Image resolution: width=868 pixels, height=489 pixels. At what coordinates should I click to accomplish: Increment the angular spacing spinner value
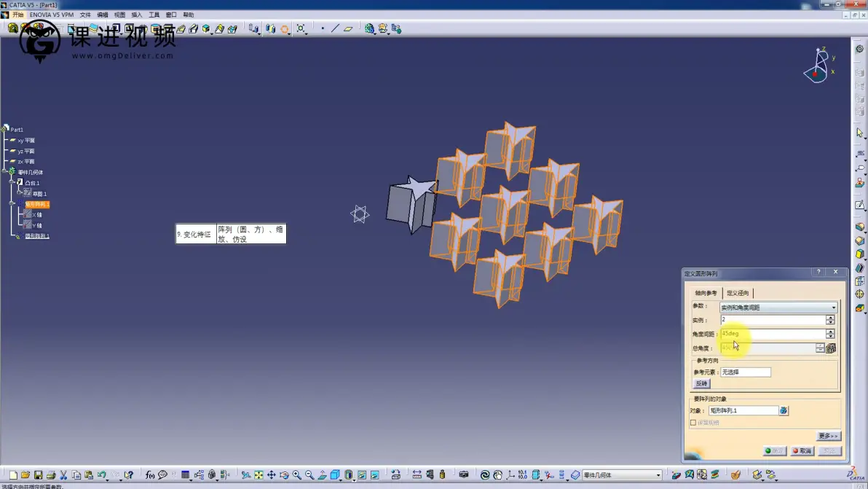pyautogui.click(x=830, y=331)
